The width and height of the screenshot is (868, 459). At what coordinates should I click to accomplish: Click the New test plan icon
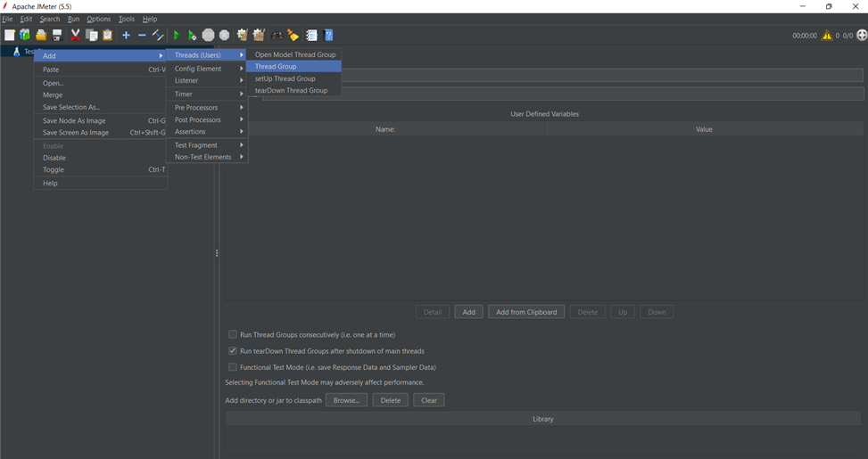(x=10, y=36)
